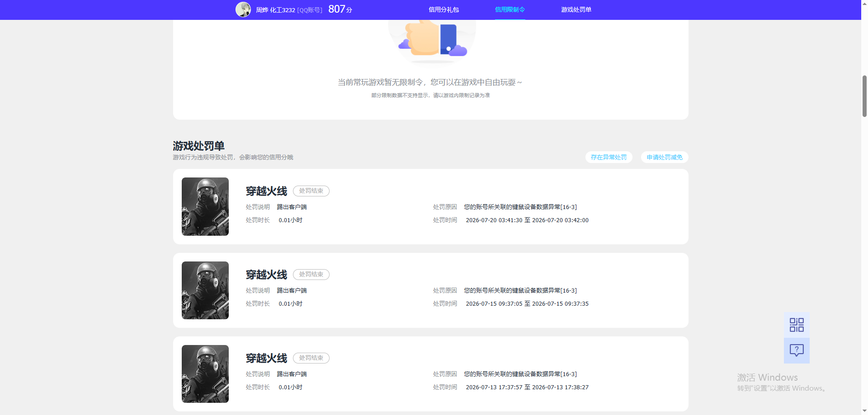
Task: Click the [QQ账号] label in the header
Action: [x=310, y=10]
